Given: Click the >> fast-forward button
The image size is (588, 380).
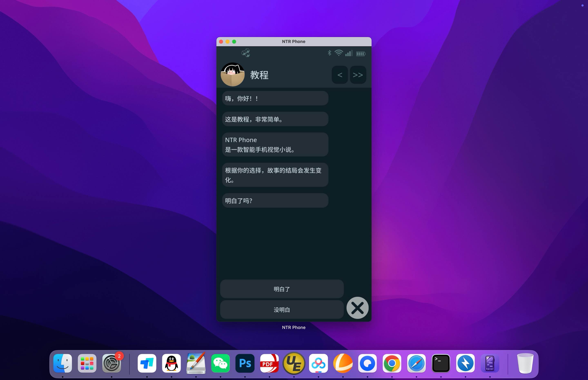Looking at the screenshot, I should coord(358,75).
